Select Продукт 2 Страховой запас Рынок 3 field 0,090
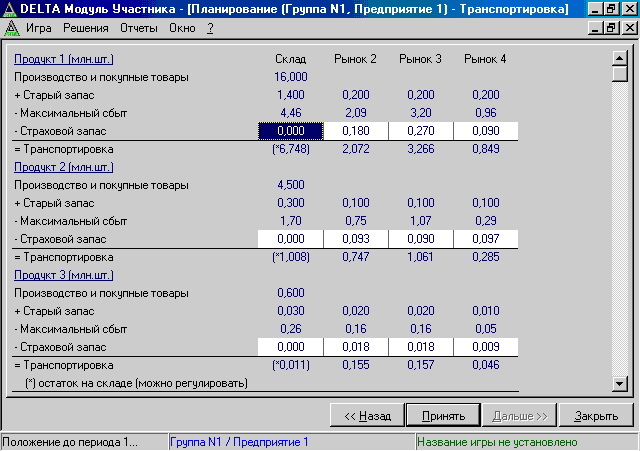Image resolution: width=640 pixels, height=451 pixels. [x=421, y=239]
